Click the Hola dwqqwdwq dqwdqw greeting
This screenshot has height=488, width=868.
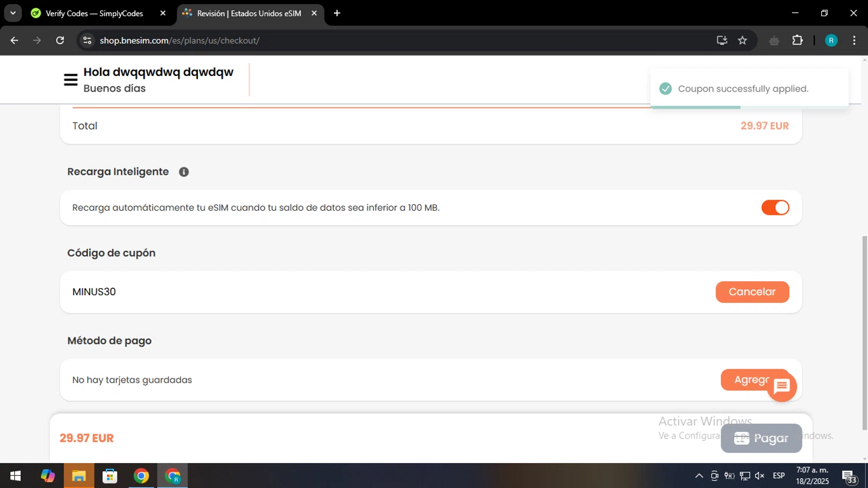(159, 72)
